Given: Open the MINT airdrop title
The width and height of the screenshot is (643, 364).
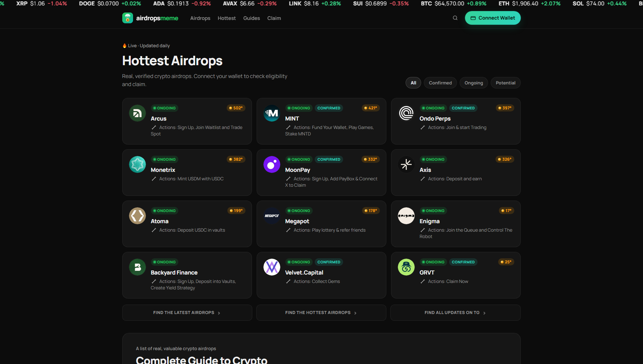Looking at the screenshot, I should coord(292,119).
